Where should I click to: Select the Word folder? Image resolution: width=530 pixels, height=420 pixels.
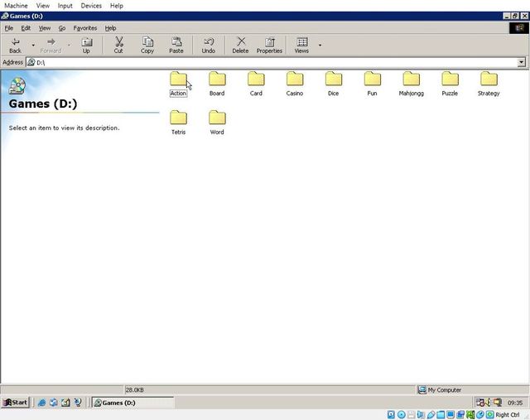(x=217, y=123)
